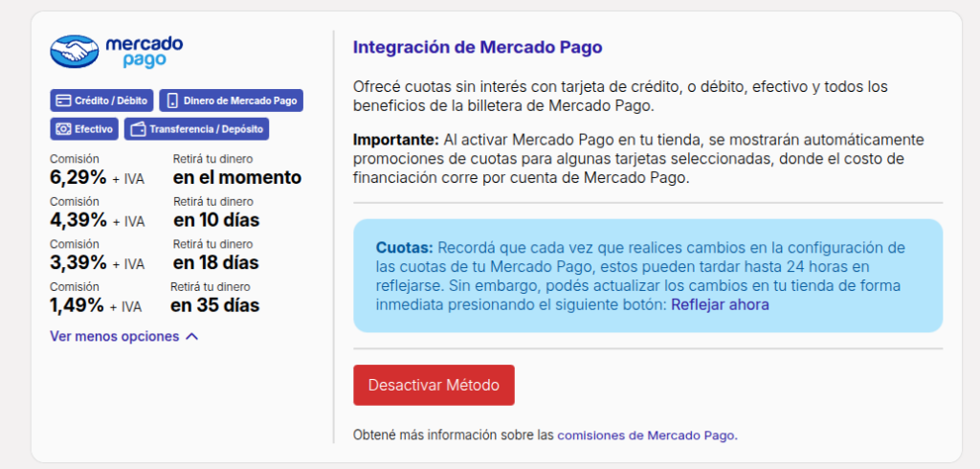The image size is (980, 469).
Task: Click the Mercado Pago handshake logo
Action: [x=75, y=52]
